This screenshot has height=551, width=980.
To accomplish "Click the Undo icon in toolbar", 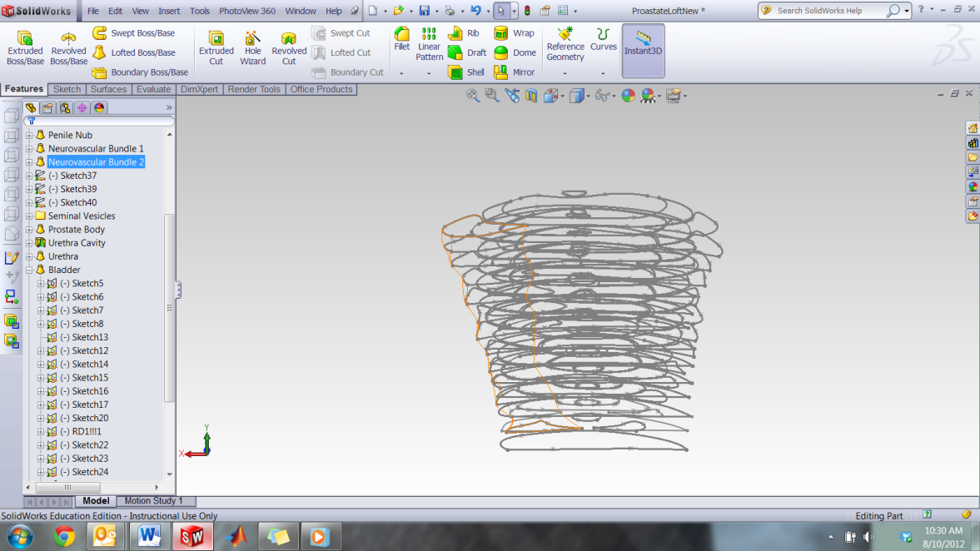I will coord(475,11).
